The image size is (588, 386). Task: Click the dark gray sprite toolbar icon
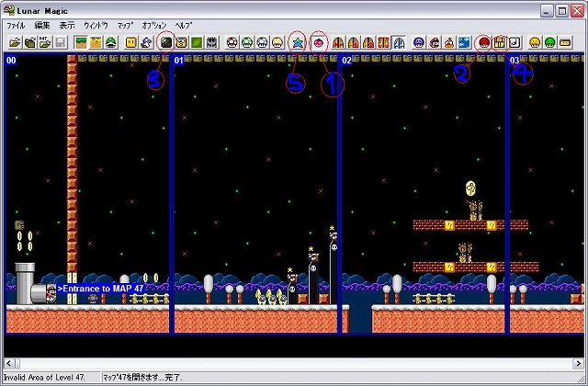(x=212, y=43)
